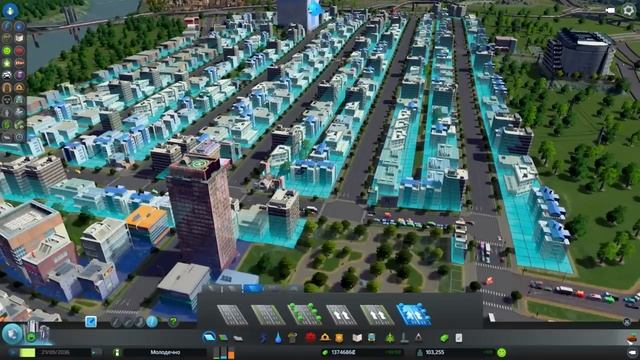Select the freeform road drawing mode
Image resolution: width=640 pixels, height=360 pixels.
pyautogui.click(x=140, y=322)
